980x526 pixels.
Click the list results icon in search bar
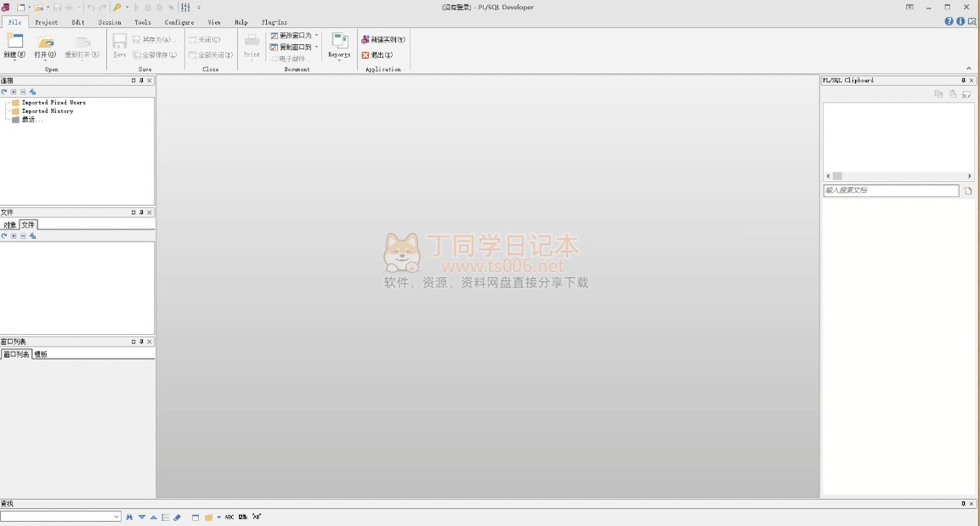pos(165,518)
